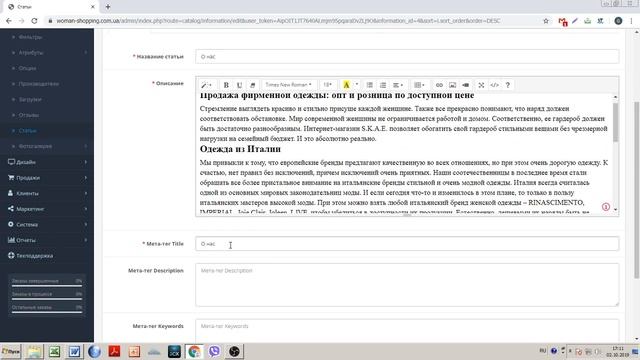Viewport: 640px width, 360px height.
Task: Insert an ordered numbered list
Action: tap(383, 85)
